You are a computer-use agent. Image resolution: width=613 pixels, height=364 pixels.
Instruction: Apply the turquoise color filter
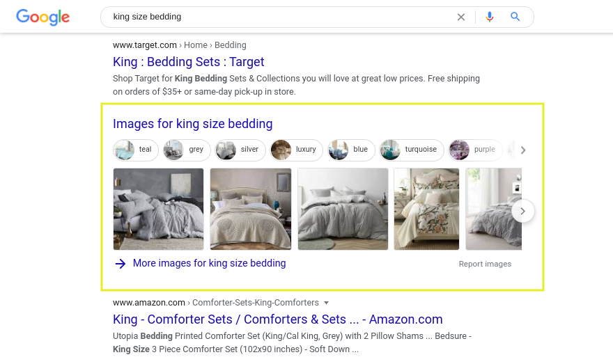coord(411,150)
